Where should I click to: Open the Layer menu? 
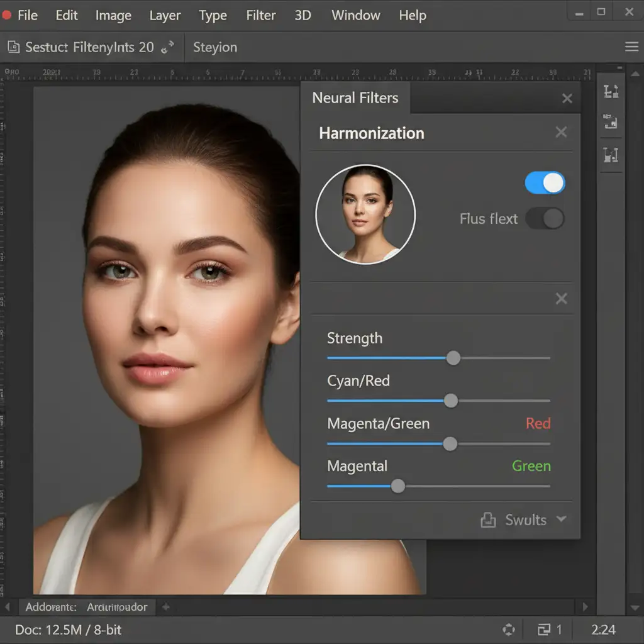165,15
